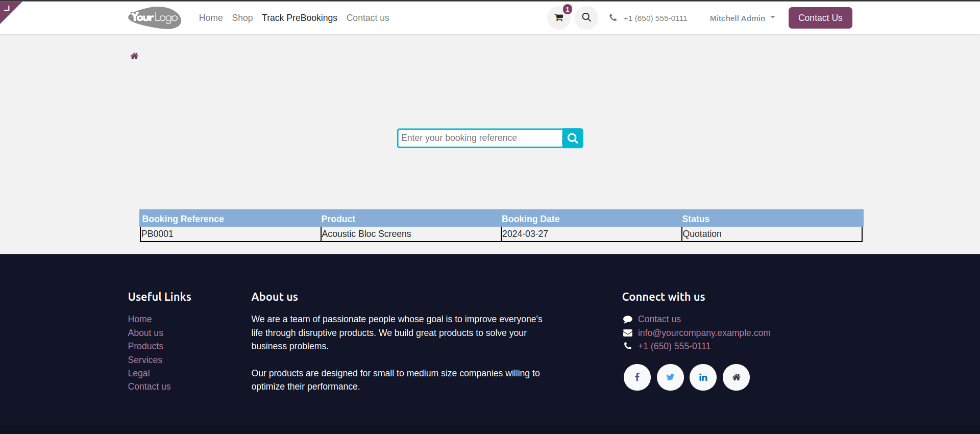Open the shopping cart icon
Viewport: 980px width, 434px height.
click(559, 18)
